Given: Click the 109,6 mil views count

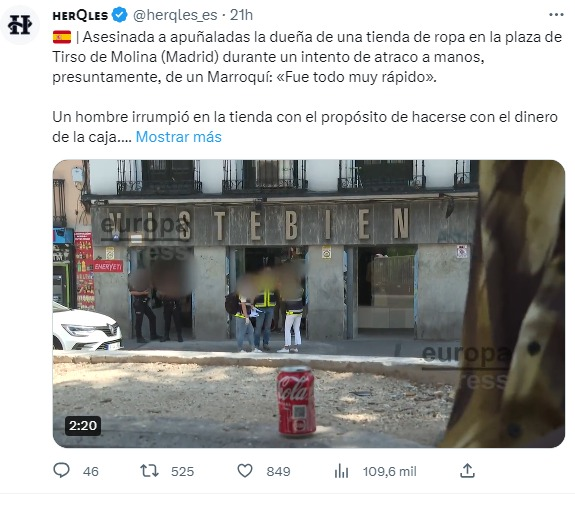Looking at the screenshot, I should click(x=390, y=472).
